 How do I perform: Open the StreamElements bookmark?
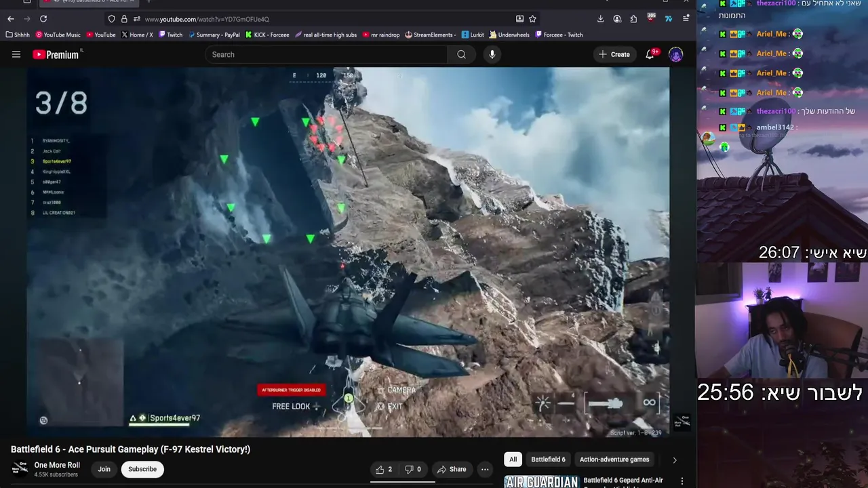pos(431,35)
